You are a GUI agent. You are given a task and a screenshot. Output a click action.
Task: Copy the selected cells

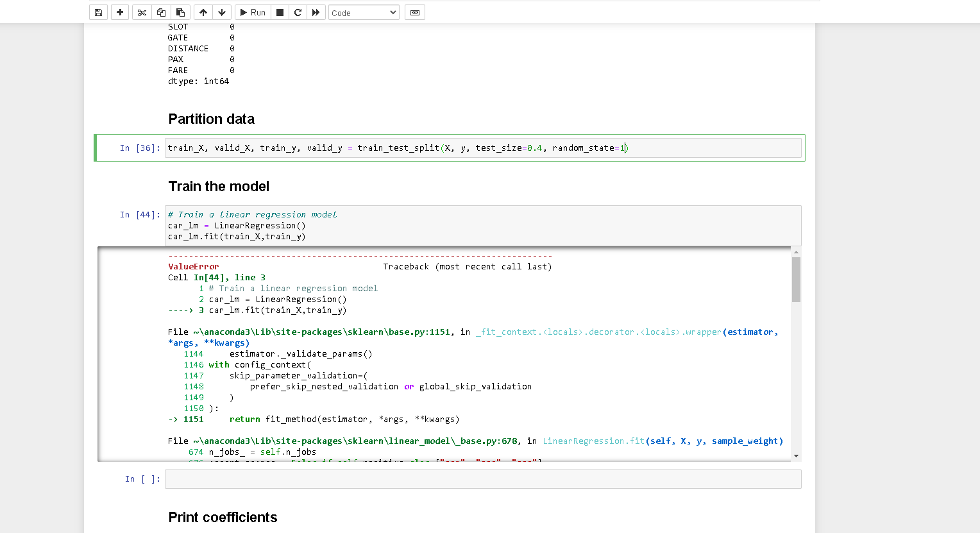pyautogui.click(x=161, y=12)
